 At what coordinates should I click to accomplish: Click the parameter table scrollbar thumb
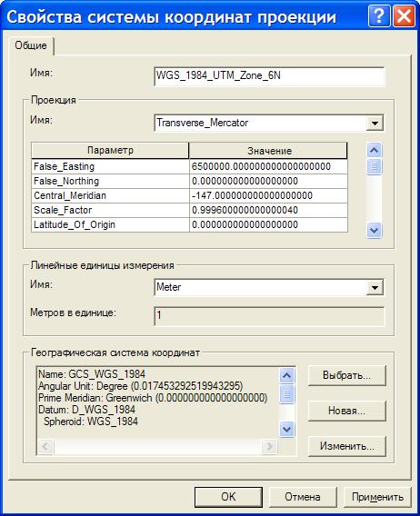pos(374,166)
